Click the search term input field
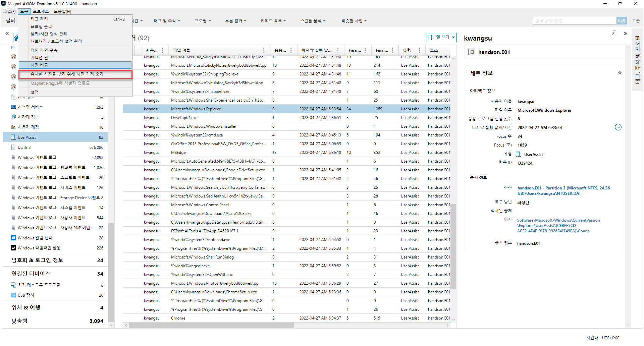 click(574, 21)
